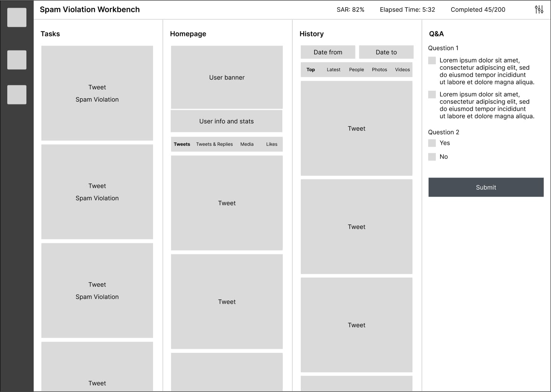Open the Date to picker
551x392 pixels.
pos(386,52)
